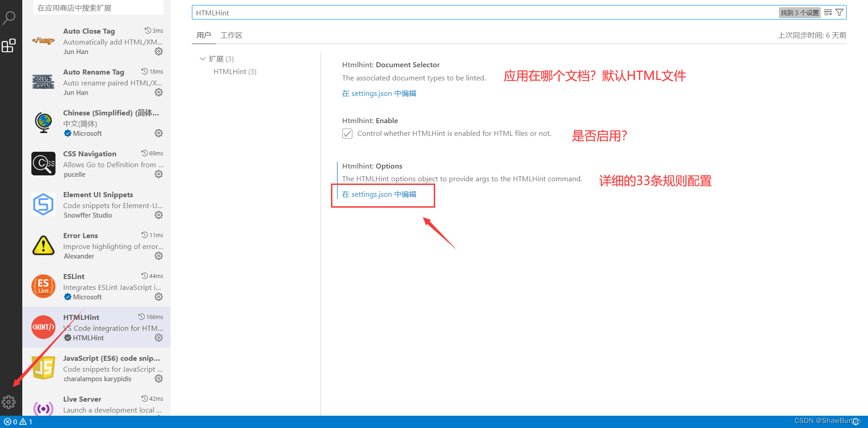Click 'Microsoft' publisher under ESLint
The width and height of the screenshot is (868, 428).
point(87,297)
